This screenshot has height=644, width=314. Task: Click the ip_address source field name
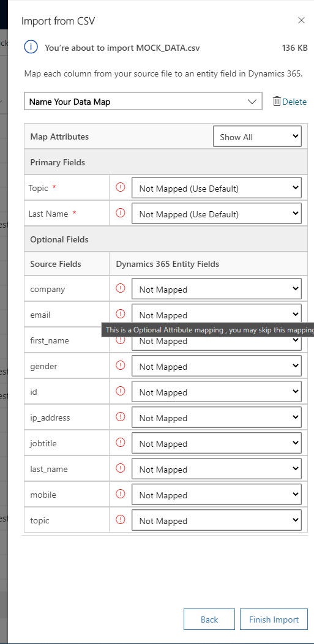coord(50,417)
